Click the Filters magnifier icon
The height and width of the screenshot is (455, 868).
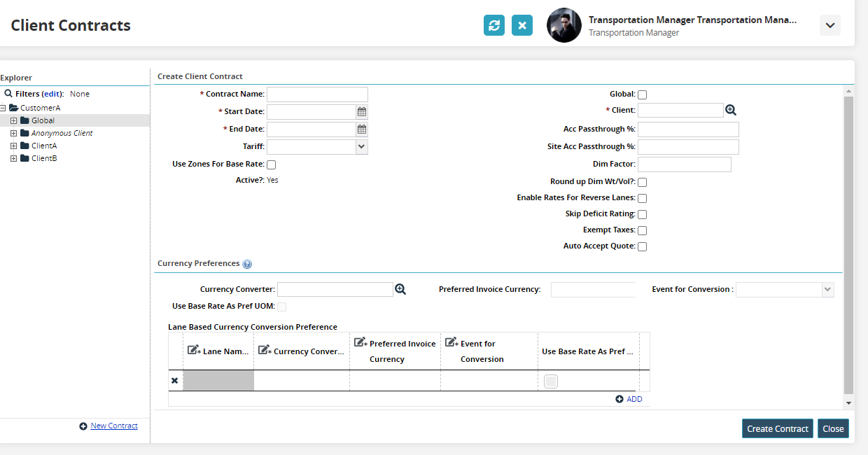[8, 93]
